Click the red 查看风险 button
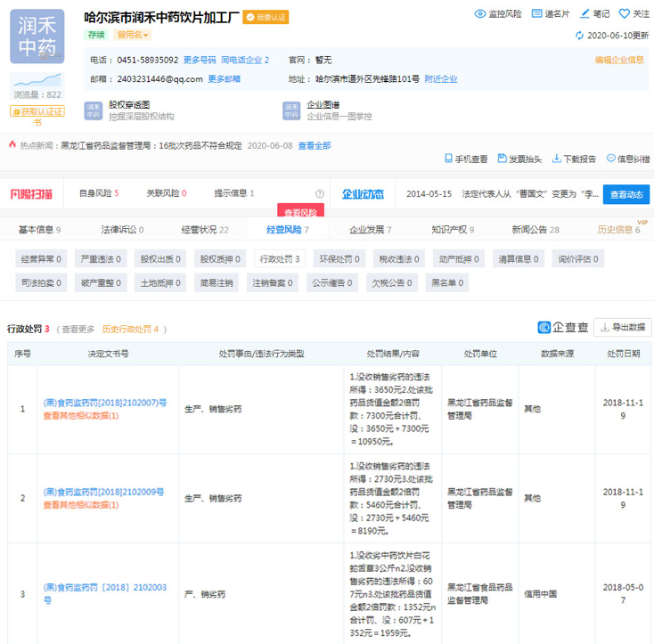This screenshot has height=644, width=654. (301, 211)
